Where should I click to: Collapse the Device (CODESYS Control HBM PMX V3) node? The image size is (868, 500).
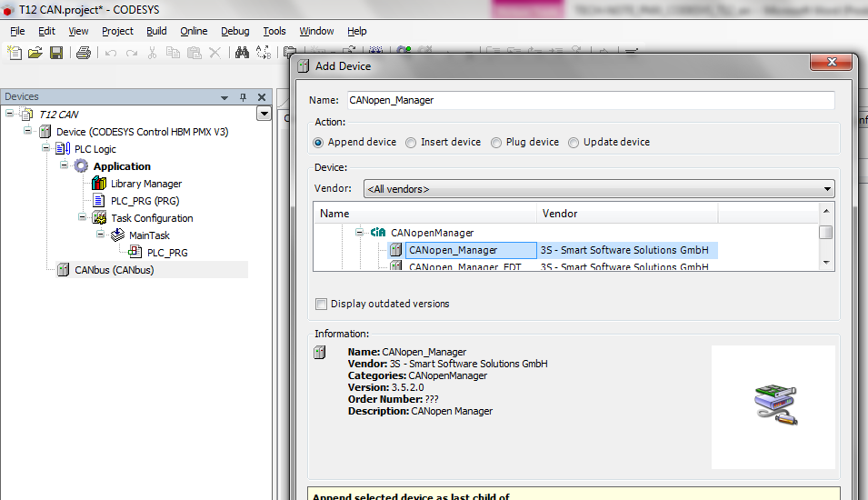[27, 131]
